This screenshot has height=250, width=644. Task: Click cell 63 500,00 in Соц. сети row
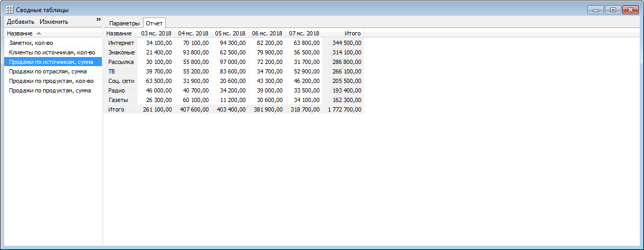pos(156,81)
